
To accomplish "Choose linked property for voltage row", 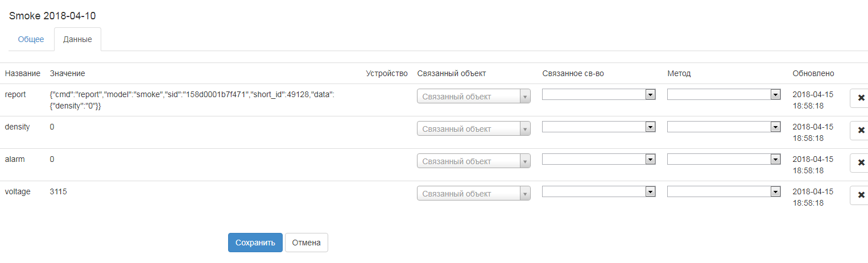I will [598, 192].
